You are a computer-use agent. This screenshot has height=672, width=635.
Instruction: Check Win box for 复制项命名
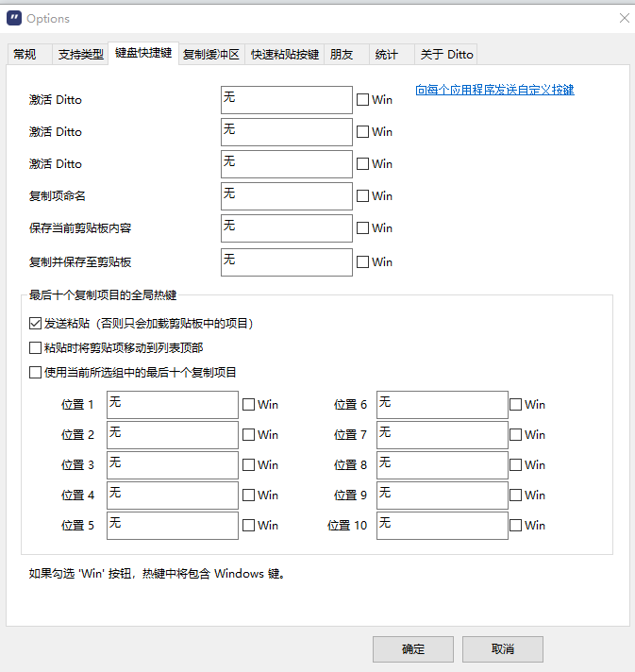click(x=362, y=196)
